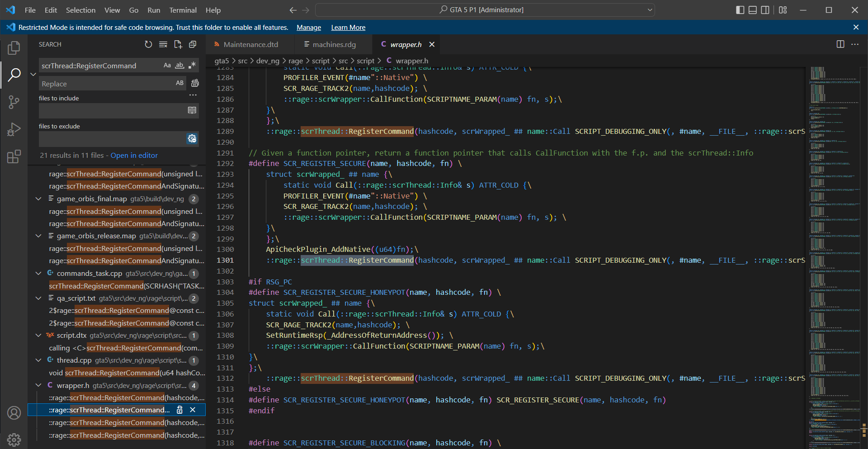868x449 pixels.
Task: Click Open in editor link
Action: point(134,156)
